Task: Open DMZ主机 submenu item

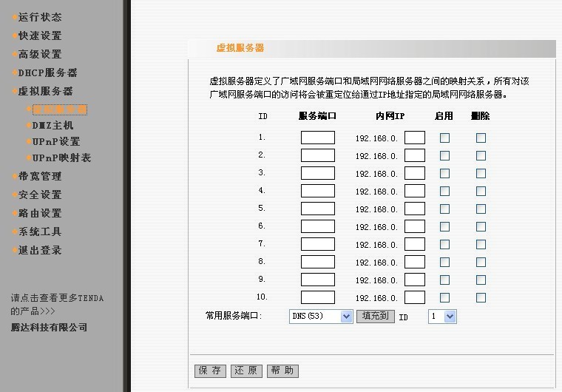Action: tap(53, 125)
